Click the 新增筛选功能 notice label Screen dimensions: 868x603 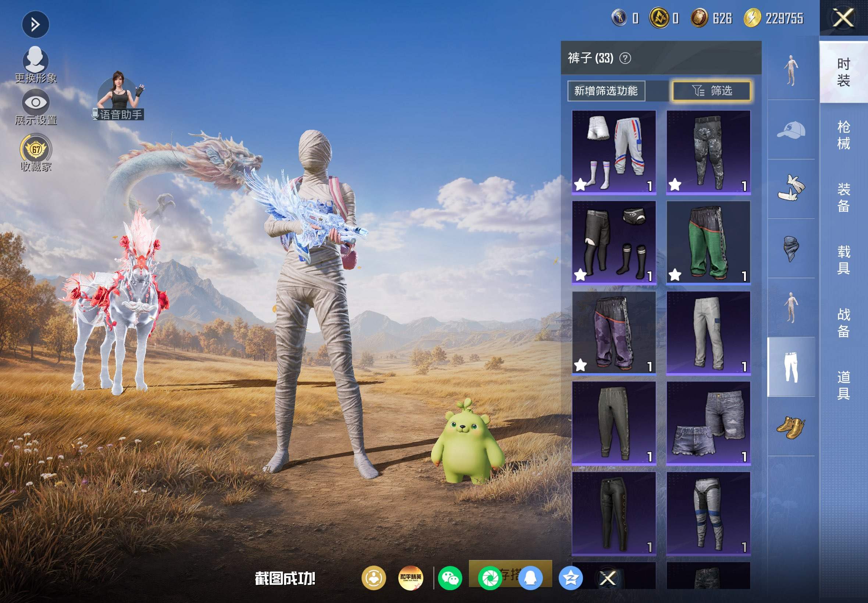tap(606, 91)
